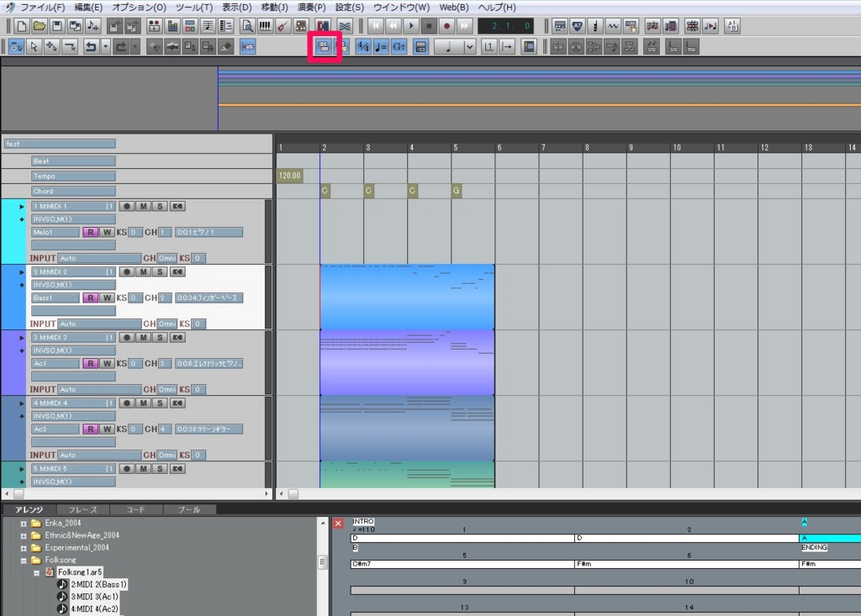
Task: Open the note length dropdown arrow
Action: click(469, 47)
